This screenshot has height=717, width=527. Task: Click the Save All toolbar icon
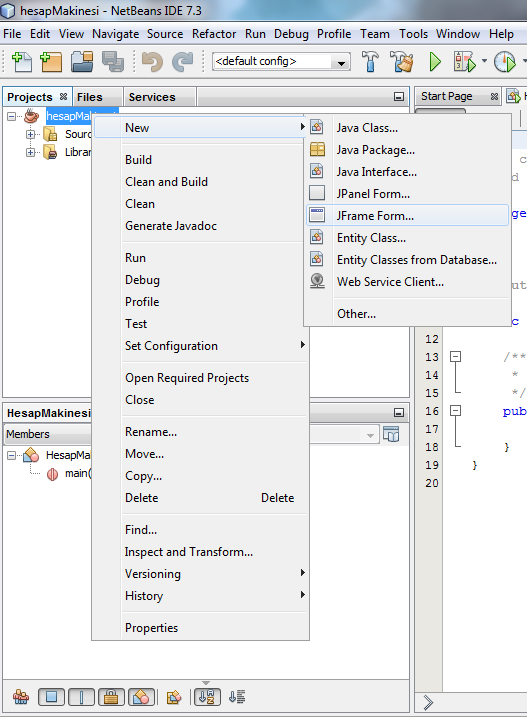113,62
